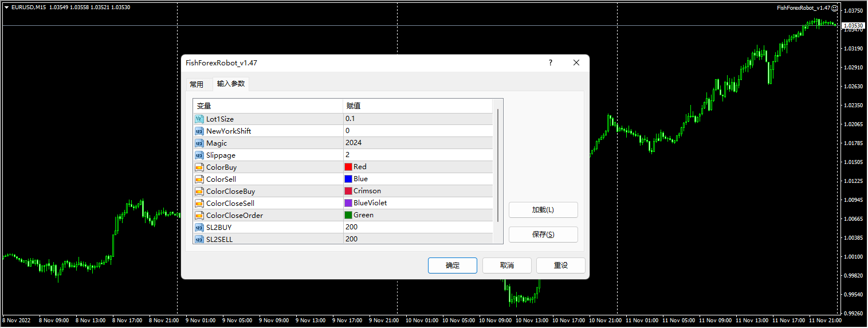Edit the Magic value 2024
868x328 pixels.
coord(418,143)
